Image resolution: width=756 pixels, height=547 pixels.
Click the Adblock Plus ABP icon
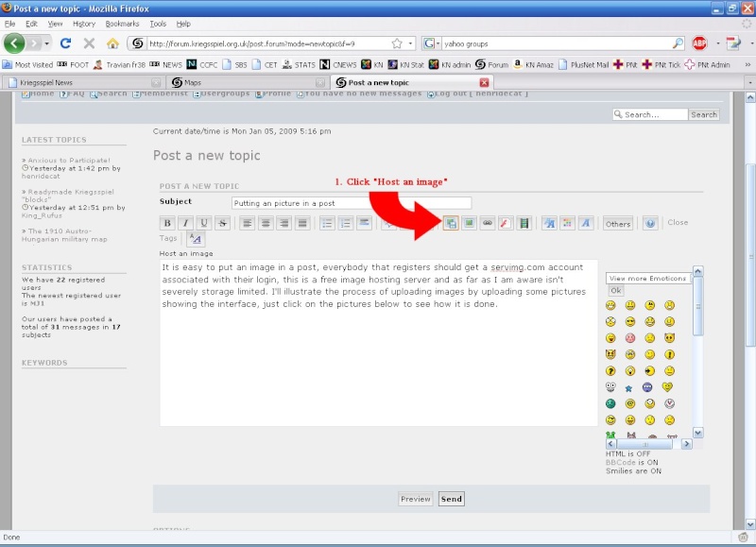click(x=699, y=43)
